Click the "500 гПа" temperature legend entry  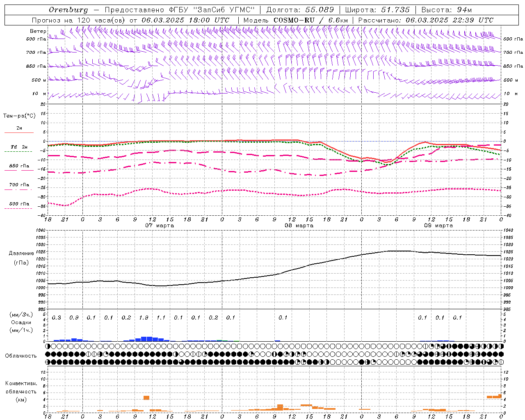pyautogui.click(x=19, y=204)
